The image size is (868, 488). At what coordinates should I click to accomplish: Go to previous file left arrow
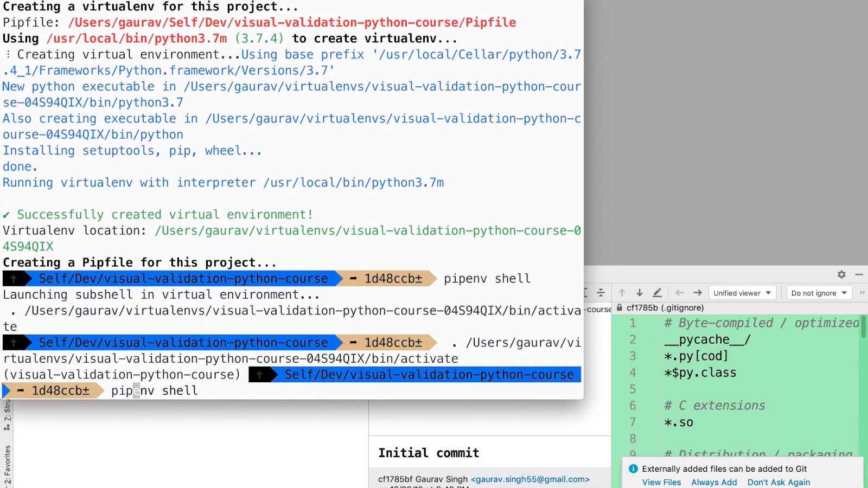pos(679,293)
